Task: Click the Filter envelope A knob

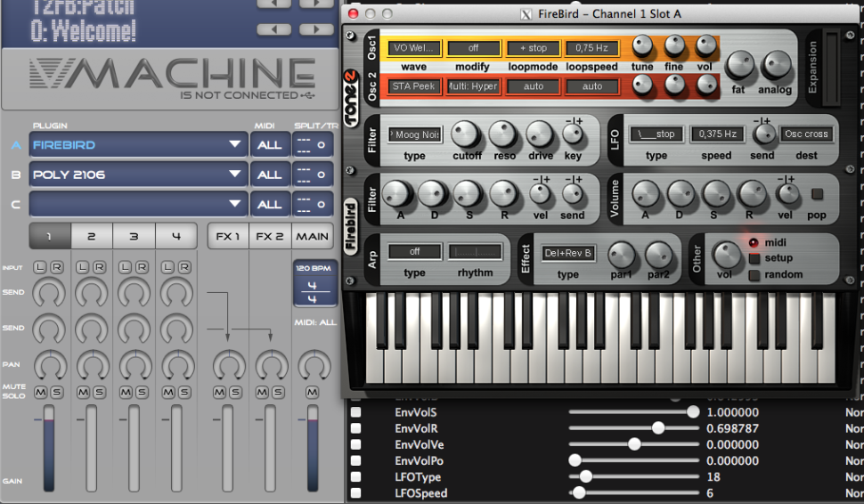Action: (x=398, y=194)
